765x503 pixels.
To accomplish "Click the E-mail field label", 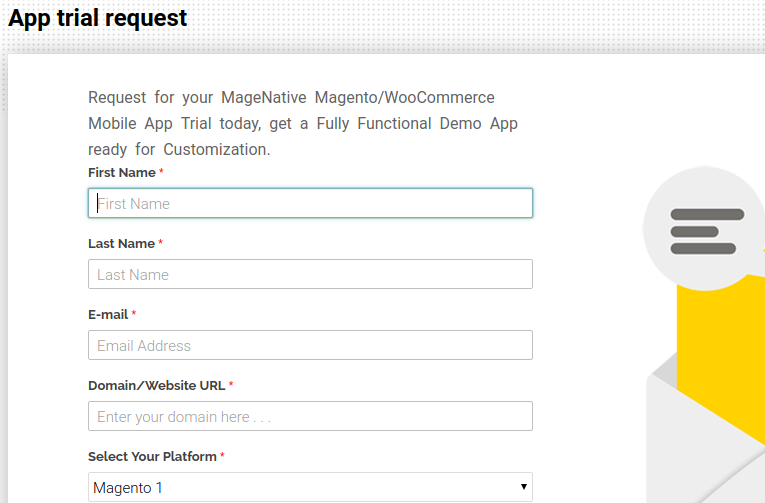I will (x=108, y=315).
